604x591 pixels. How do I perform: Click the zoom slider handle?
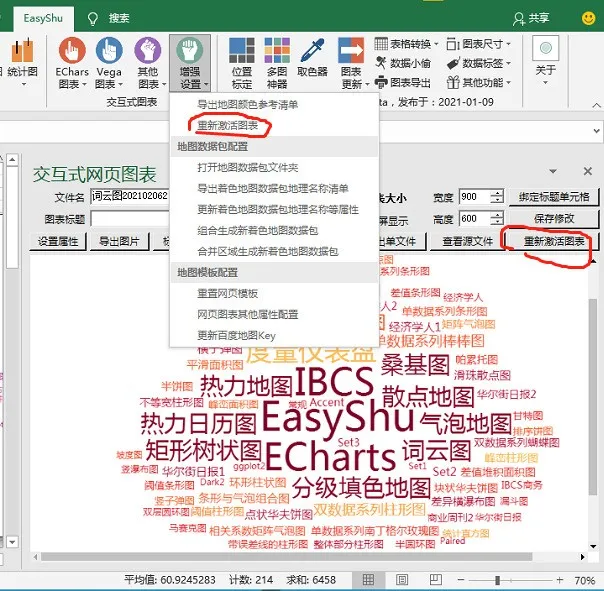pyautogui.click(x=497, y=580)
